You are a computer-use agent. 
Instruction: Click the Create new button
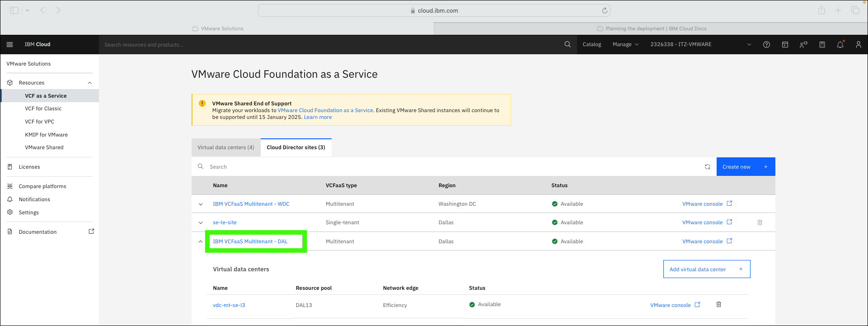pyautogui.click(x=746, y=167)
